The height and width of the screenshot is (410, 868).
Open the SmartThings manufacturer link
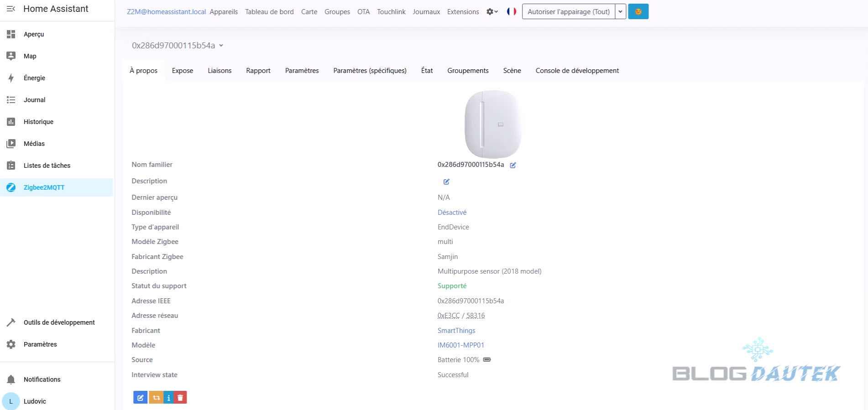tap(456, 331)
